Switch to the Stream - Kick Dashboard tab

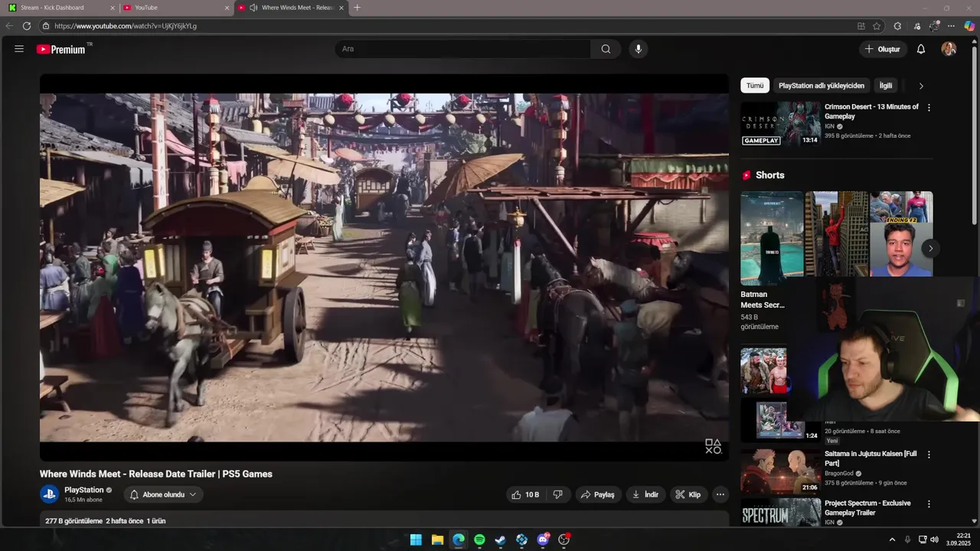(61, 8)
